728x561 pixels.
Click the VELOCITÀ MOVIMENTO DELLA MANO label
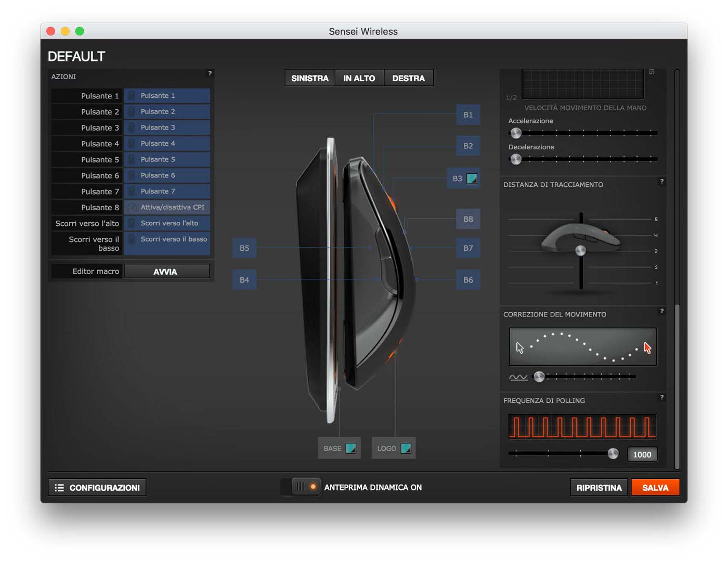[586, 108]
